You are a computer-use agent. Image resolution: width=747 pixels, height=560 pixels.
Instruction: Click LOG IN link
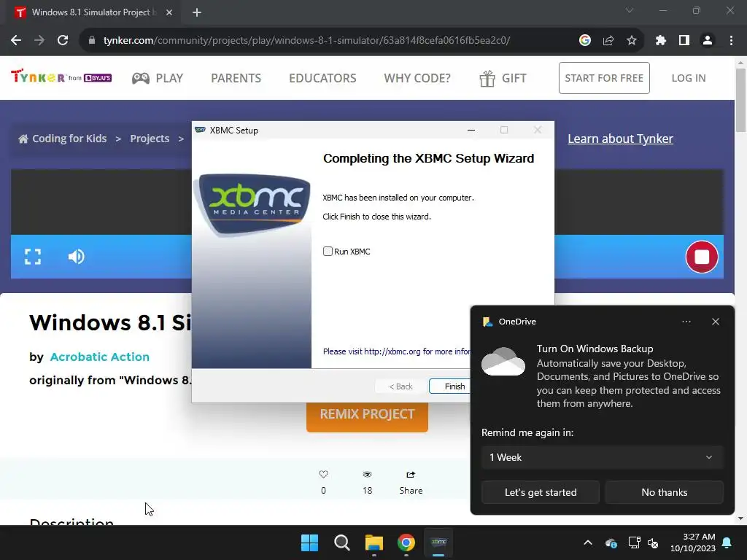point(689,78)
